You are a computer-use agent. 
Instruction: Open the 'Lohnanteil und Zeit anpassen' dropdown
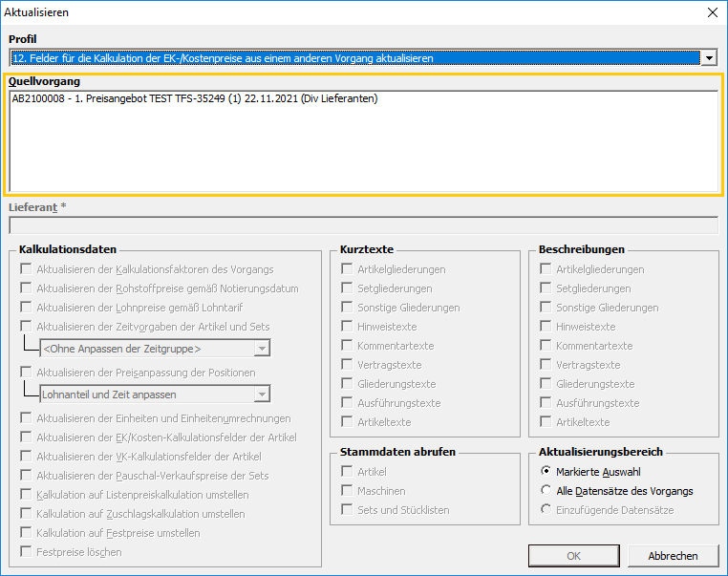pyautogui.click(x=261, y=394)
